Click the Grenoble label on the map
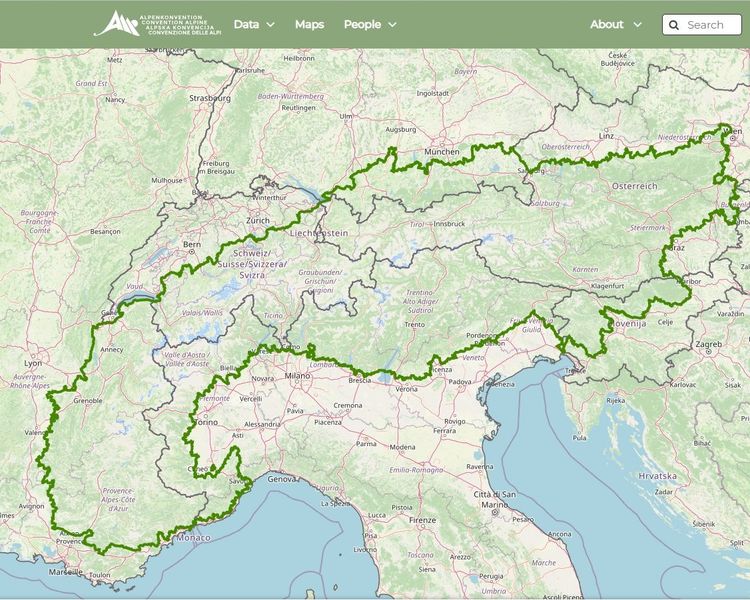750x600 pixels. click(88, 401)
